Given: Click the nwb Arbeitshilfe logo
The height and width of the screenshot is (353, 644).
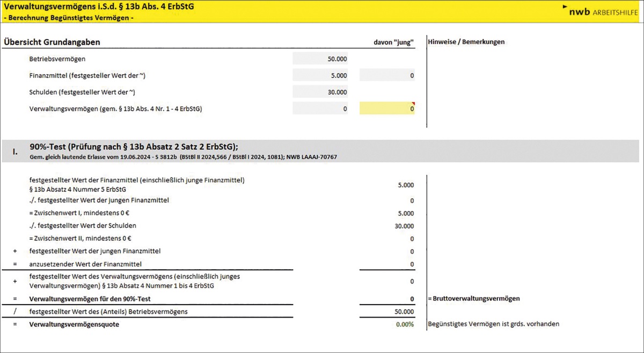Looking at the screenshot, I should click(601, 11).
